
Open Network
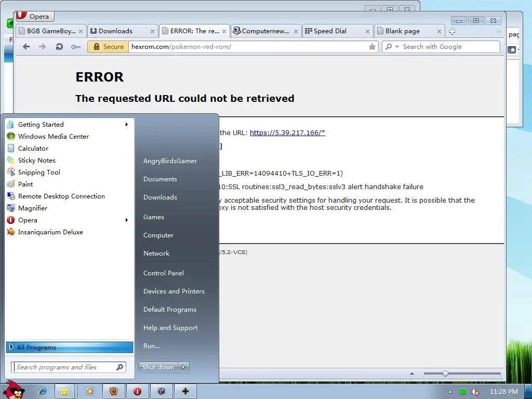tap(156, 254)
